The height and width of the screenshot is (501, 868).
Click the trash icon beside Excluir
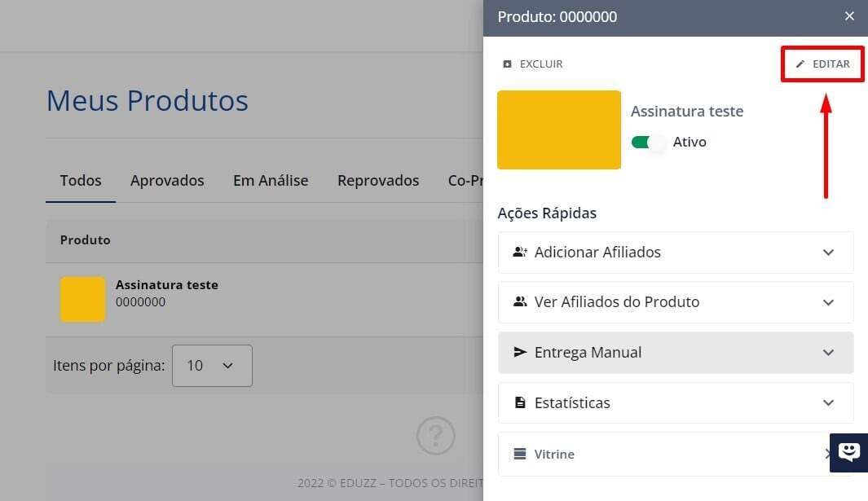508,64
